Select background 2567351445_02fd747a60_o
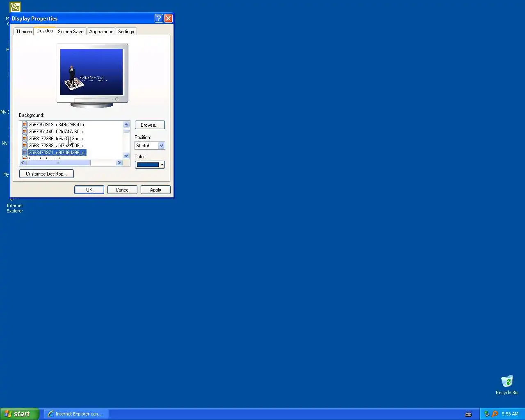This screenshot has height=420, width=525. pos(57,132)
